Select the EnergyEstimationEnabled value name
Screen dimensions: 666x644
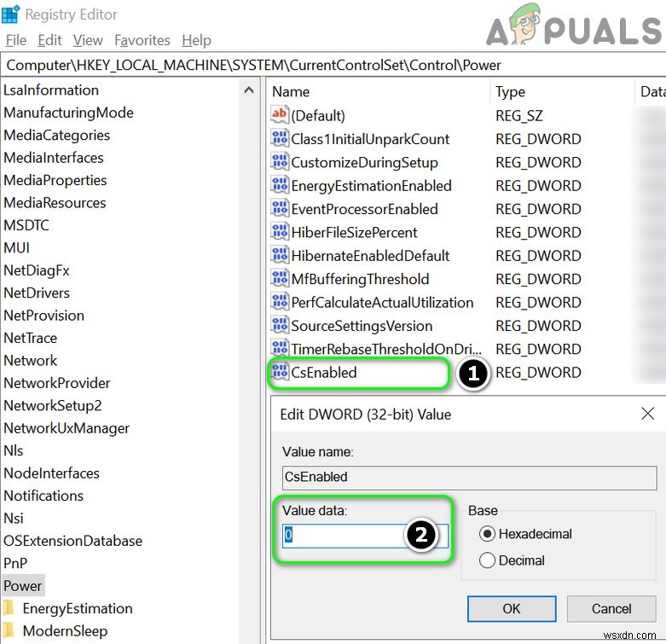[371, 186]
